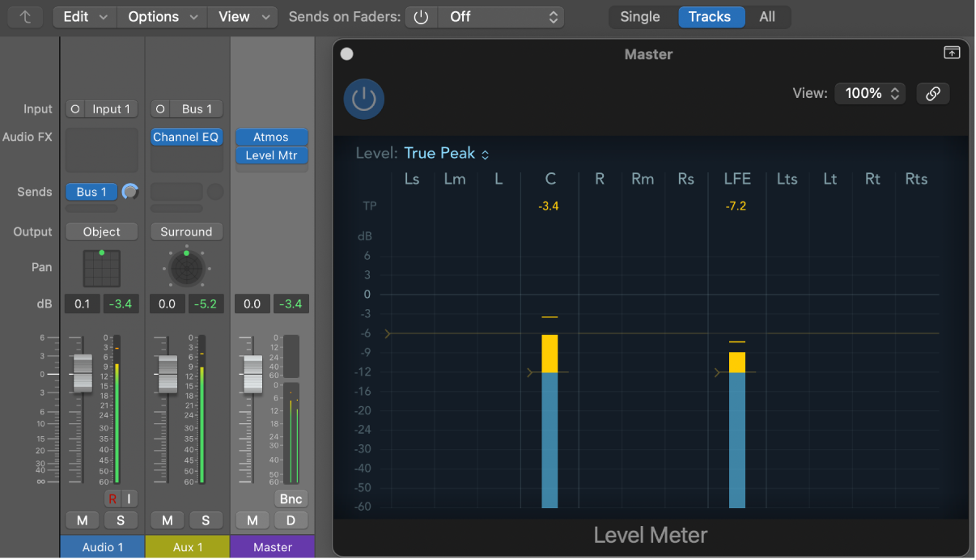Viewport: 976px width, 560px height.
Task: Click the Master window expand icon
Action: 953,53
